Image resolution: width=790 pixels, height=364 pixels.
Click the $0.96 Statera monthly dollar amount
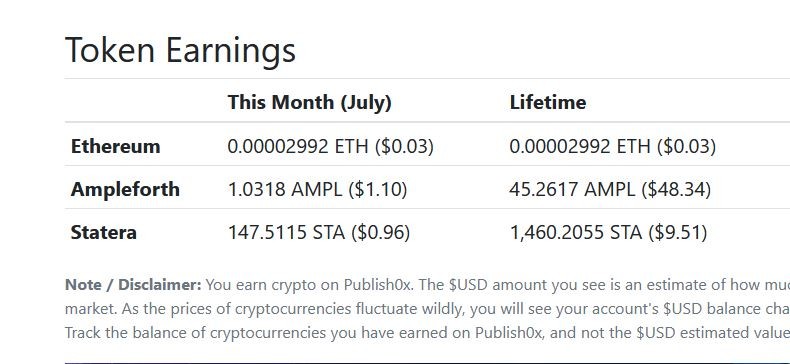pos(380,232)
